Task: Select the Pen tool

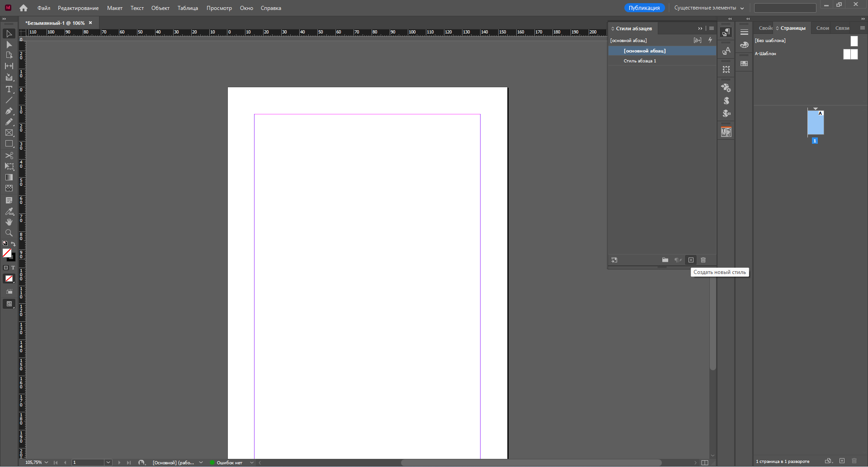Action: point(9,111)
